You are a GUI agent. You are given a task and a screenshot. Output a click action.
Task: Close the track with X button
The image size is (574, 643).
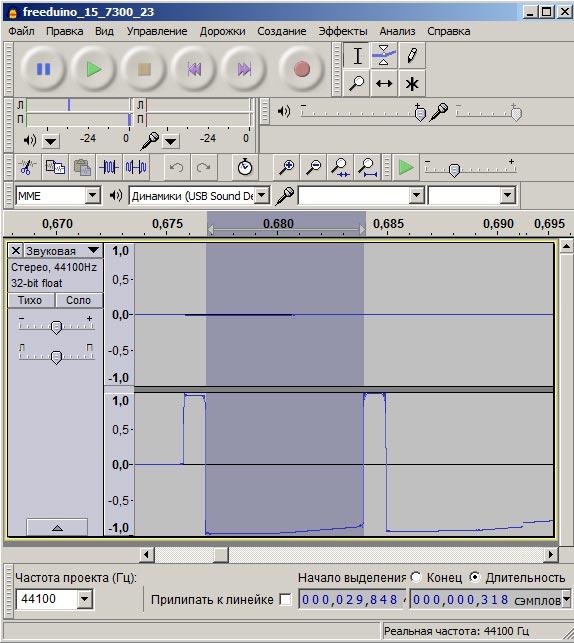click(x=16, y=250)
